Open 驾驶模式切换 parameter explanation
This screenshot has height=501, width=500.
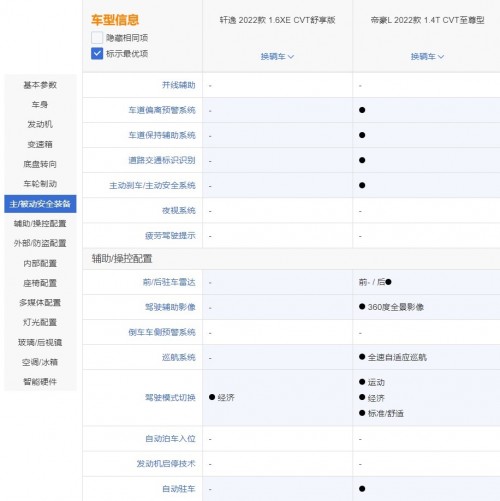click(x=170, y=397)
